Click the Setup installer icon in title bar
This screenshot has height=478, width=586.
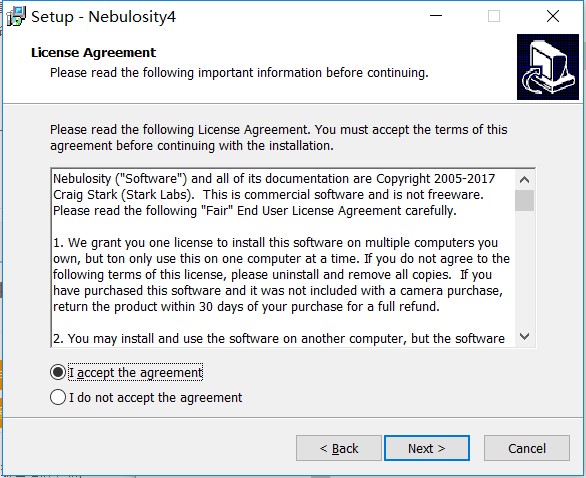pos(16,17)
